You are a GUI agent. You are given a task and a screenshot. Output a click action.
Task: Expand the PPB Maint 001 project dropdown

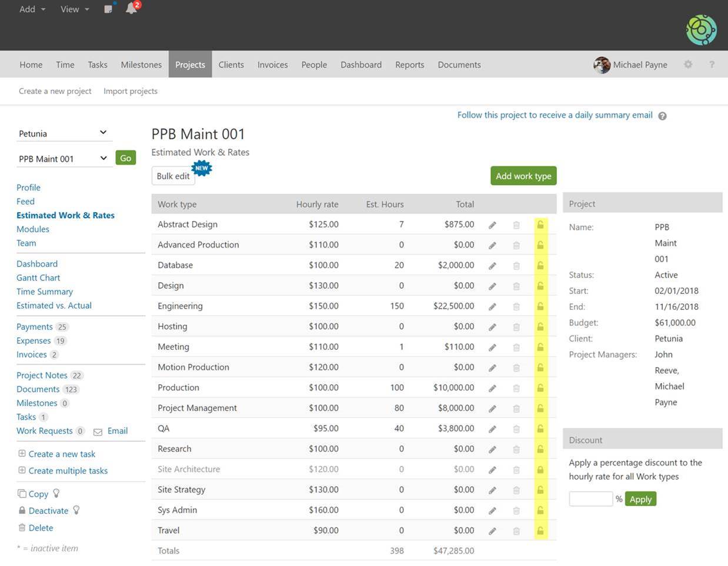62,159
